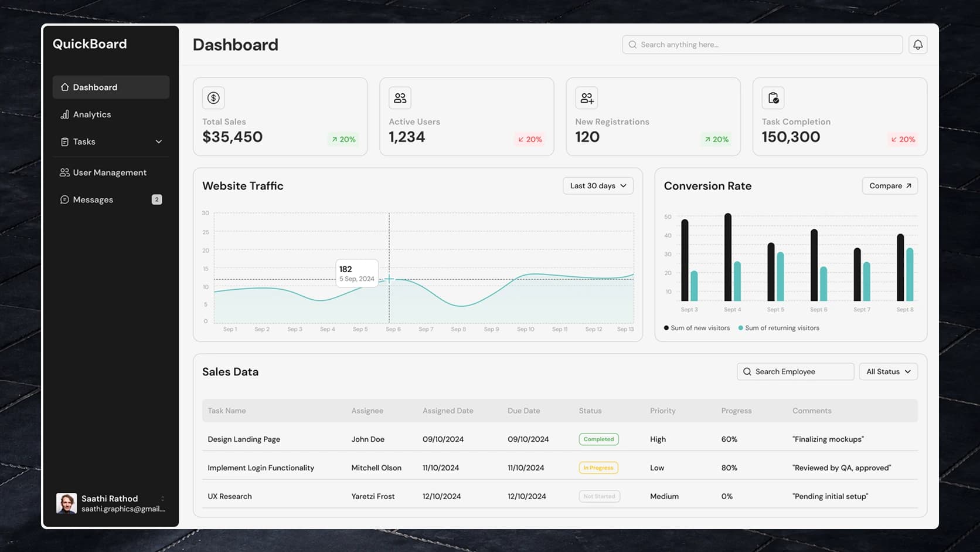This screenshot has height=552, width=980.
Task: Click the Active Users people icon
Action: (400, 98)
